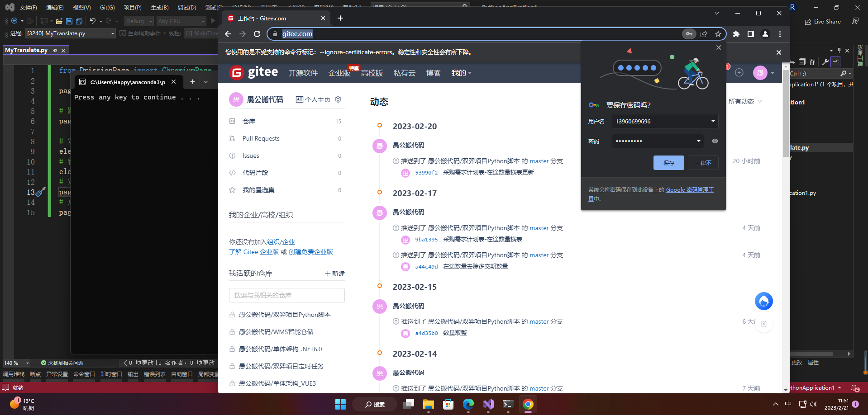The height and width of the screenshot is (415, 868).
Task: Bookmark gitee.com with the star icon
Action: coord(718,34)
